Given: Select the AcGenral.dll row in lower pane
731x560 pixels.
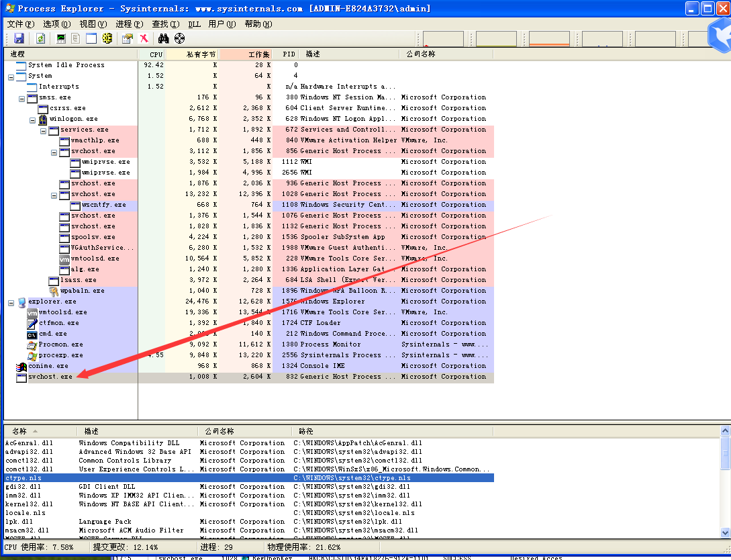Looking at the screenshot, I should coord(249,443).
